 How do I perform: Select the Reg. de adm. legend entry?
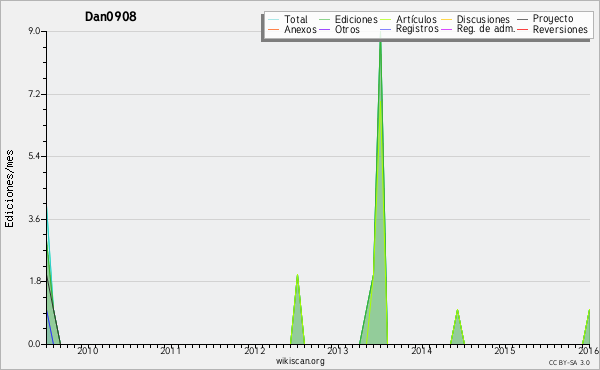click(486, 29)
